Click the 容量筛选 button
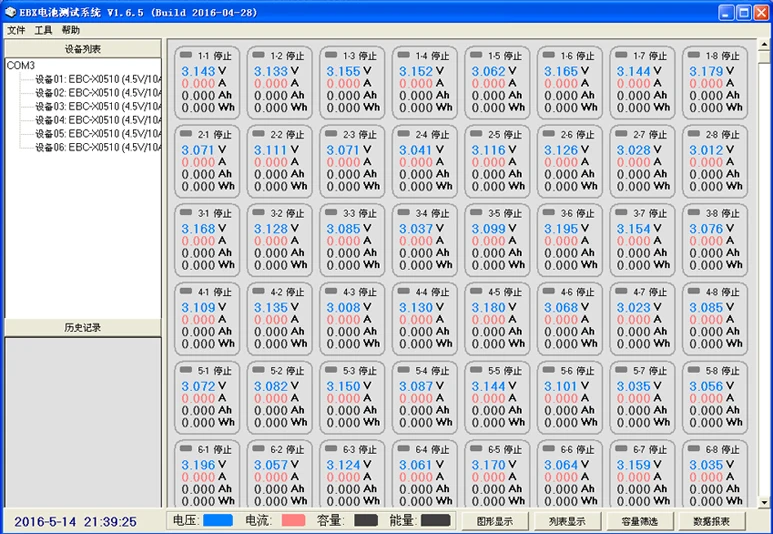The image size is (773, 534). pyautogui.click(x=639, y=521)
